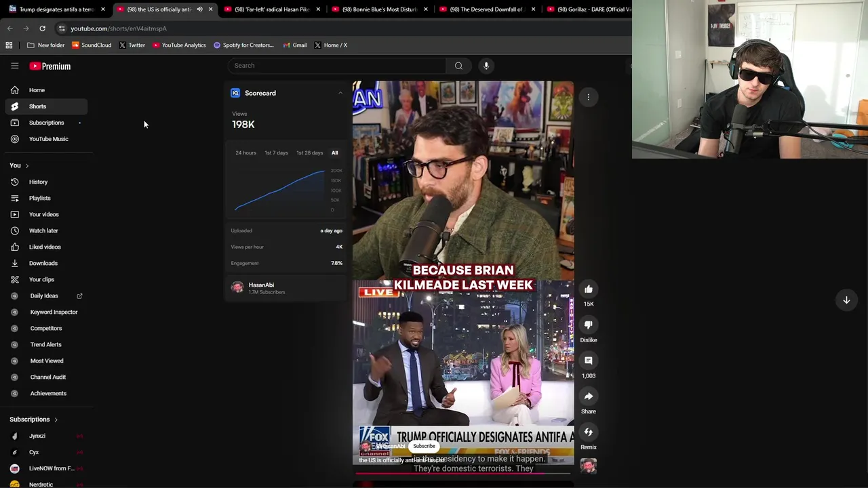The image size is (868, 488).
Task: Open Channel Audit tool
Action: coord(46,377)
